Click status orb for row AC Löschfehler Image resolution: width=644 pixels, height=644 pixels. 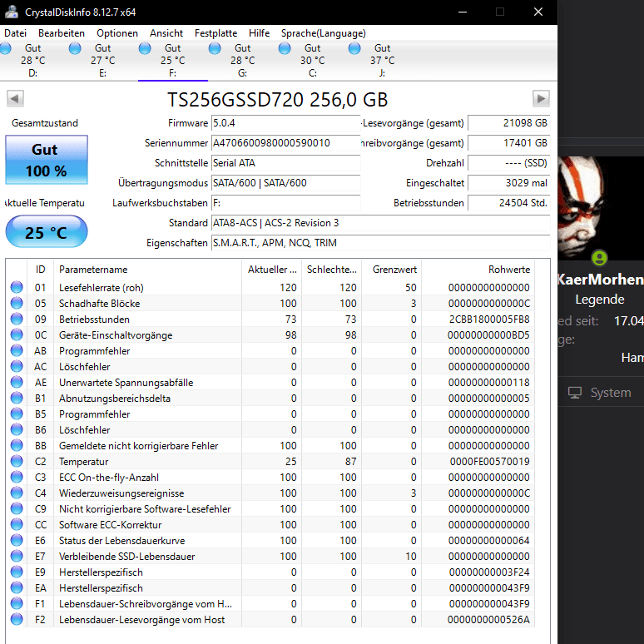[17, 366]
